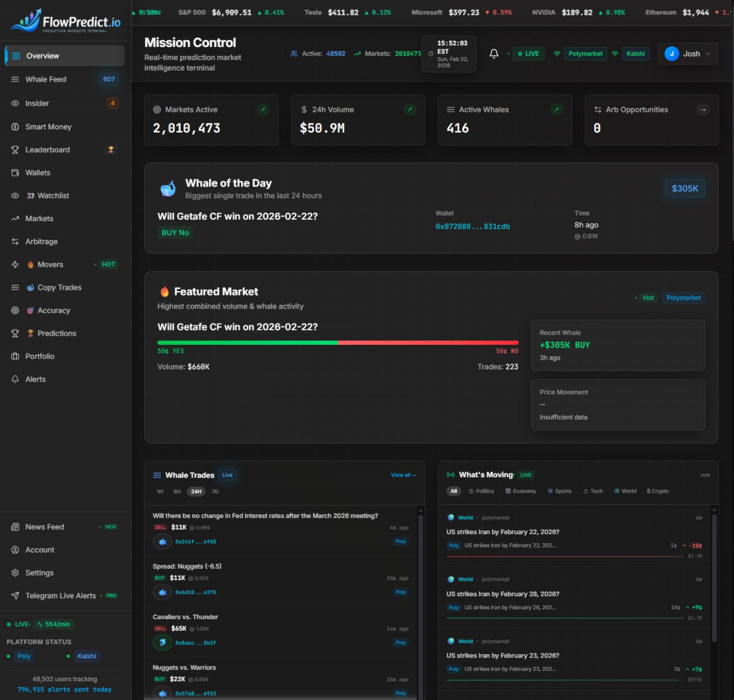Click the Whale Feed sidebar icon
Image resolution: width=734 pixels, height=700 pixels.
tap(15, 79)
